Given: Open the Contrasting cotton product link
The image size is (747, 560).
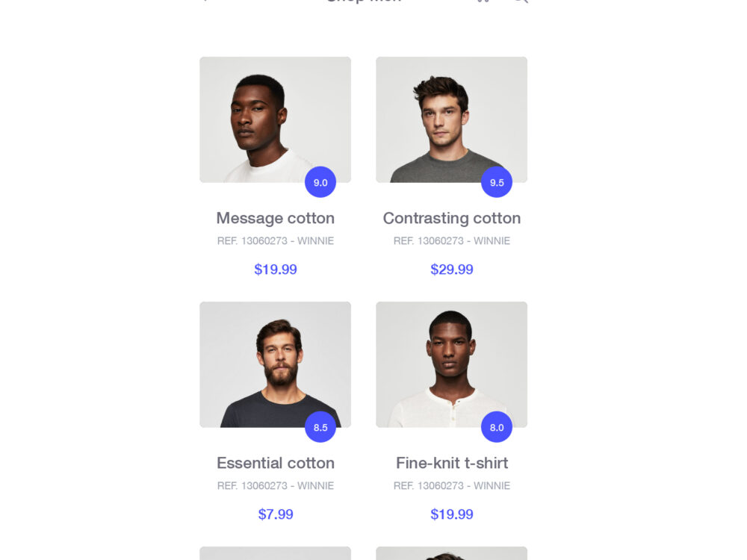Looking at the screenshot, I should coord(451,218).
